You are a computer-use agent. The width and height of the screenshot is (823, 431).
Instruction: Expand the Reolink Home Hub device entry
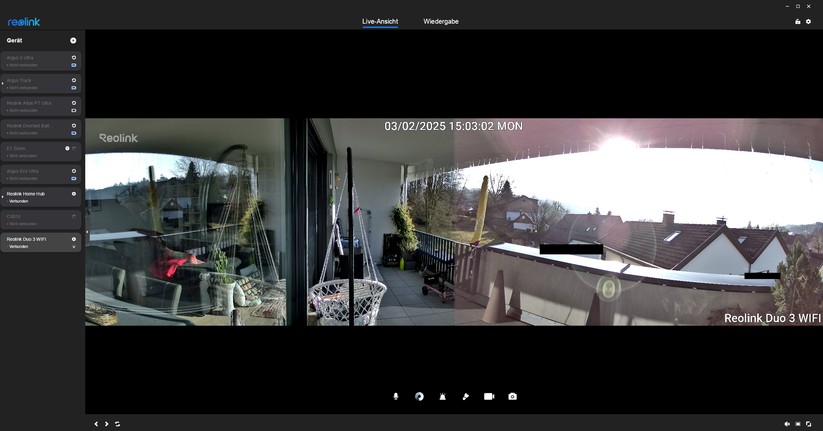click(x=3, y=197)
